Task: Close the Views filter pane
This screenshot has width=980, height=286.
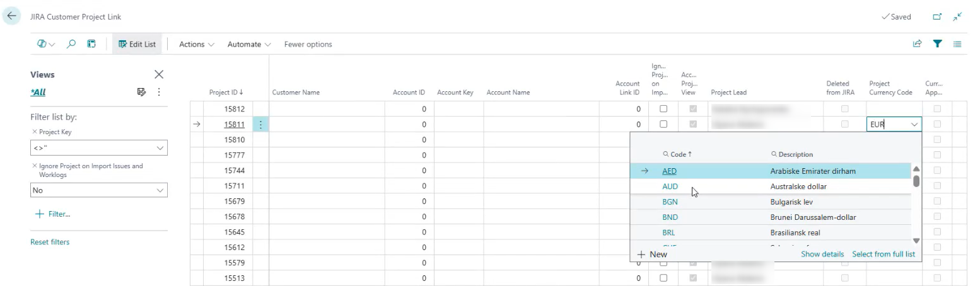Action: tap(159, 74)
